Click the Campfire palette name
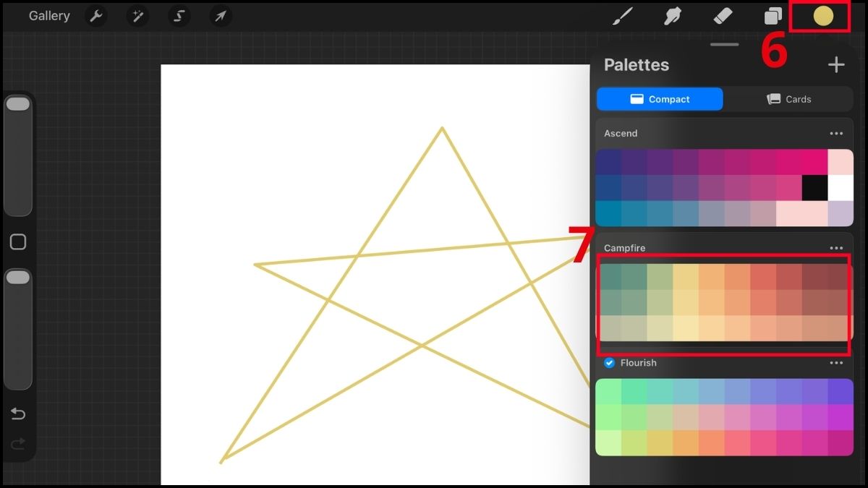 (x=624, y=248)
